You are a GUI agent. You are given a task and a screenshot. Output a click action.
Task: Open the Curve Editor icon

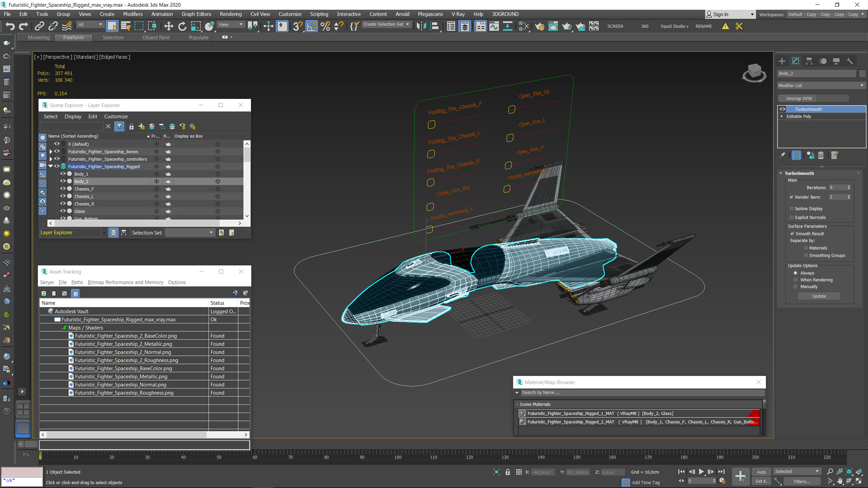[x=494, y=26]
